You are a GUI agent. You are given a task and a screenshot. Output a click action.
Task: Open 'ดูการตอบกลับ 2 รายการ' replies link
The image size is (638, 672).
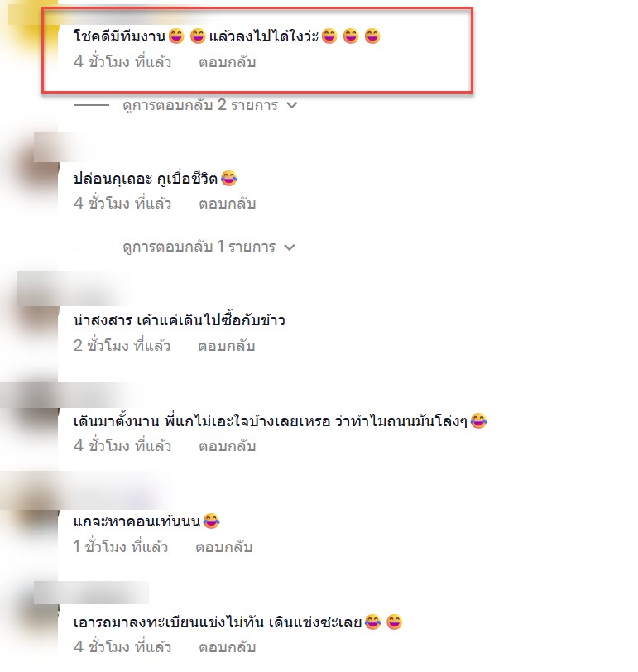tap(200, 105)
